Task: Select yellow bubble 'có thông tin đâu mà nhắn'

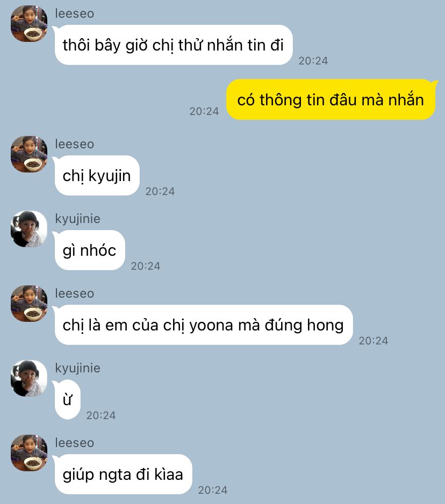Action: point(331,99)
